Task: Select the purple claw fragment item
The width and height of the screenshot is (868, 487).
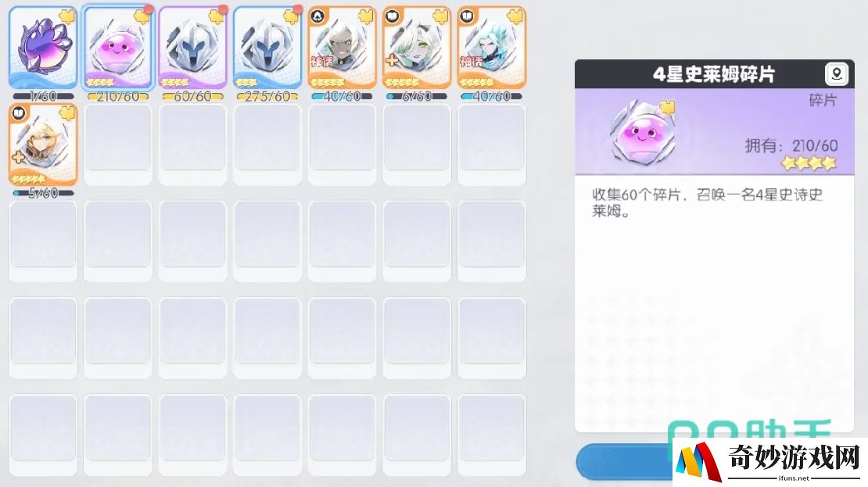Action: coord(43,48)
